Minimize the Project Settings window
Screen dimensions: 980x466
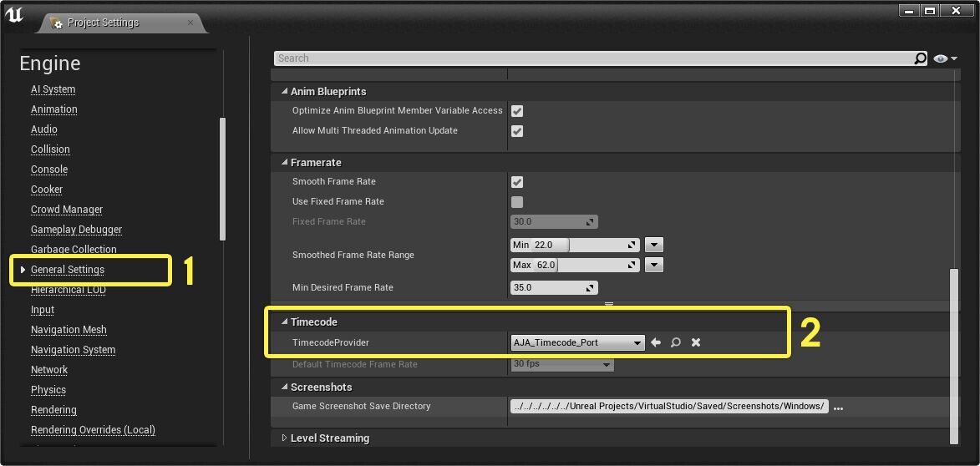909,11
